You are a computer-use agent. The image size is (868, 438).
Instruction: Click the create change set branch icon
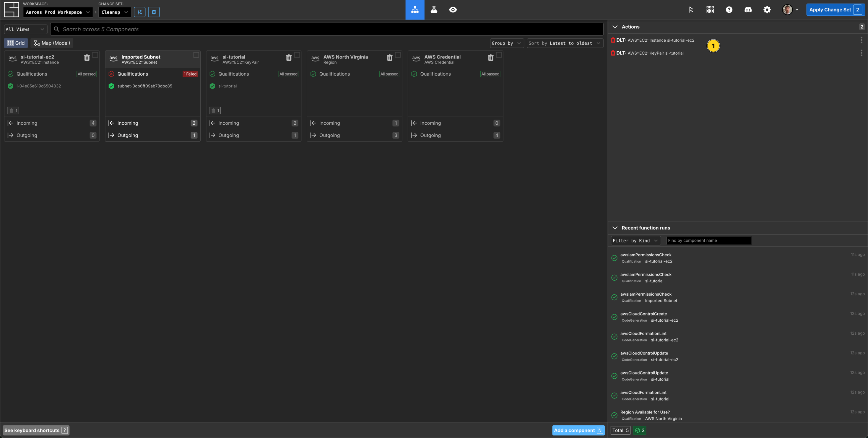pos(139,12)
